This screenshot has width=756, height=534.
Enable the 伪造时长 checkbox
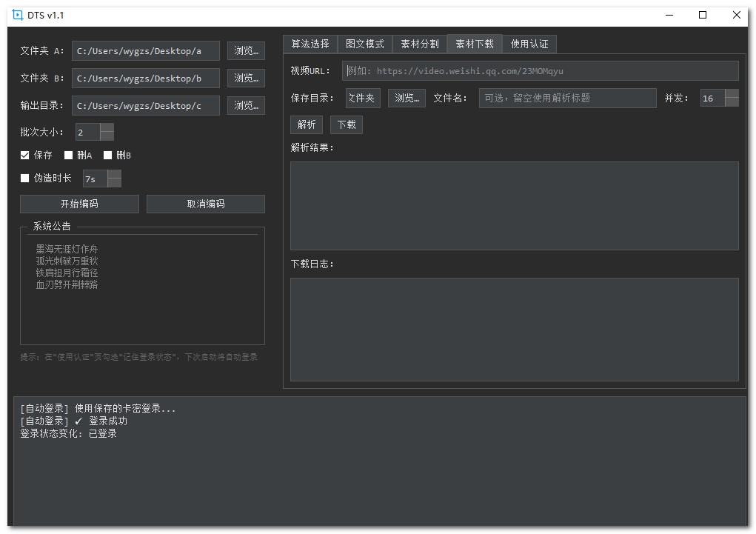(x=25, y=178)
